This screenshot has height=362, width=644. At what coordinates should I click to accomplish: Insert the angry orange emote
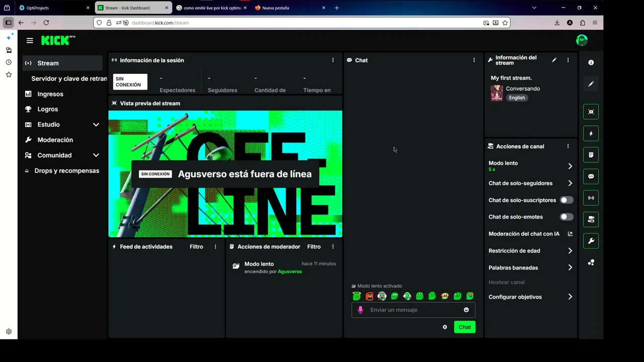pos(369,296)
